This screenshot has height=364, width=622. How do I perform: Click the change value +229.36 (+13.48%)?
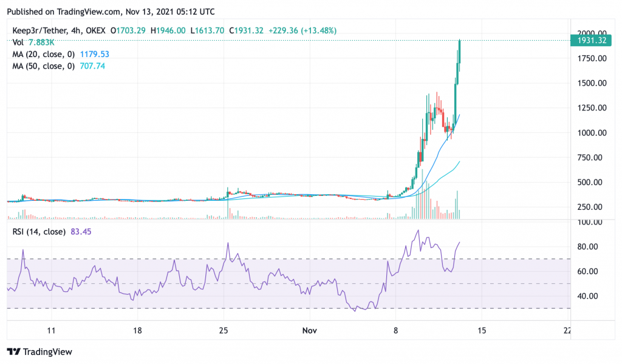pyautogui.click(x=302, y=30)
